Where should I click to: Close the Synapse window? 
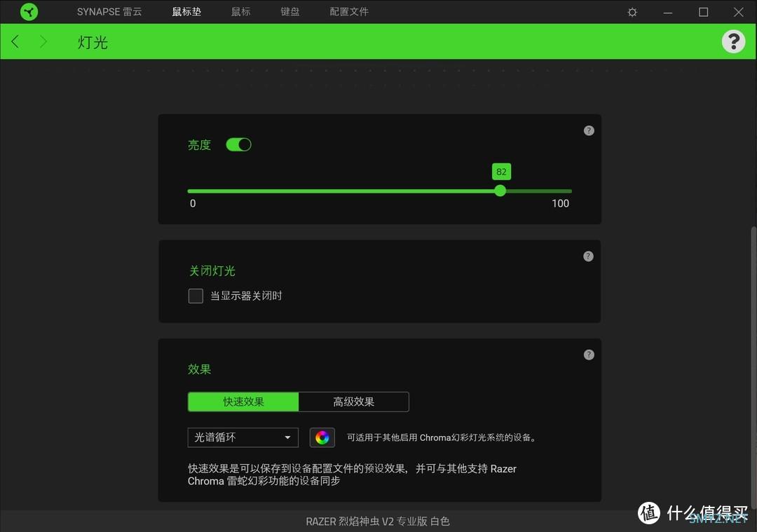pos(739,12)
